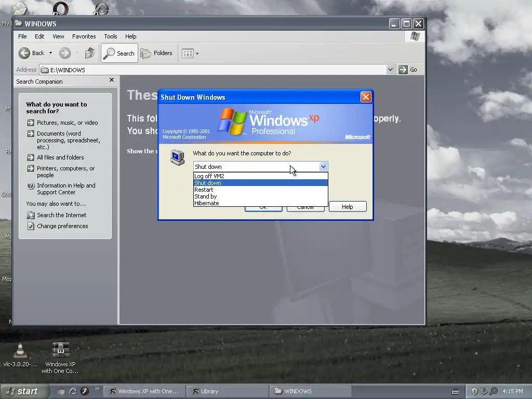Switch to Windows XP with One... taskbar button
The width and height of the screenshot is (532, 399).
tap(144, 391)
